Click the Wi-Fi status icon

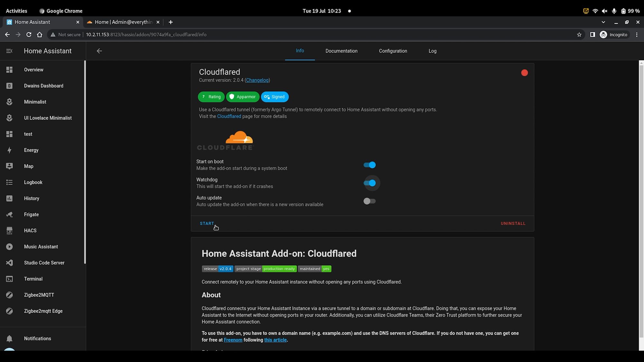tap(595, 11)
